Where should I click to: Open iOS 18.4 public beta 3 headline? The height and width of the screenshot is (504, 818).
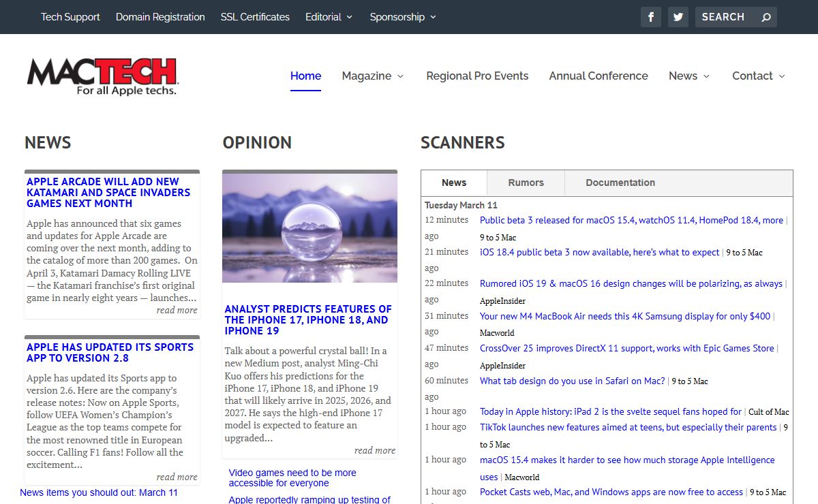[x=600, y=252]
